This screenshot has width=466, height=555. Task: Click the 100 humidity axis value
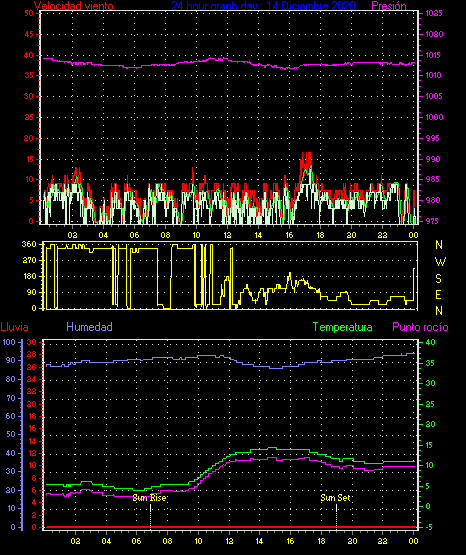9,342
